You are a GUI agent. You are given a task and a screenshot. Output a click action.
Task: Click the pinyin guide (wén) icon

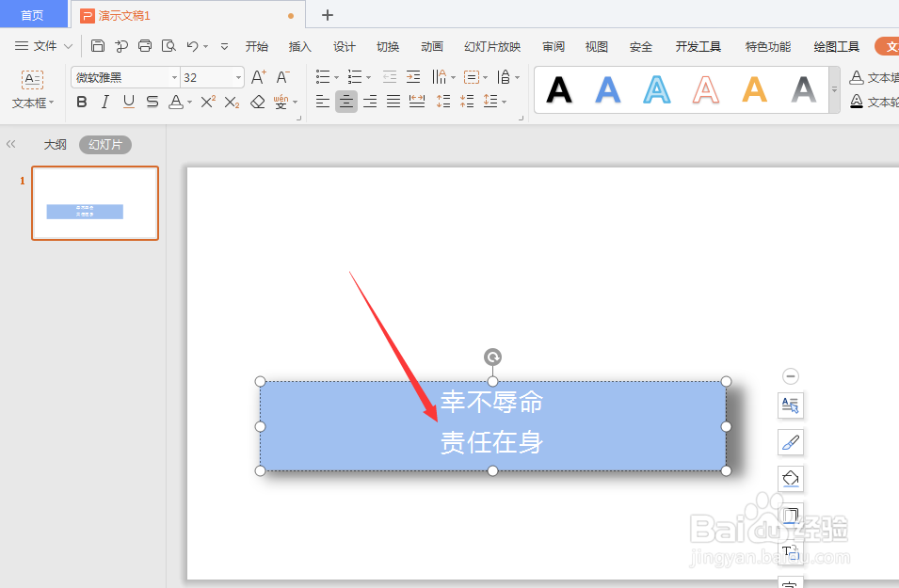(281, 102)
